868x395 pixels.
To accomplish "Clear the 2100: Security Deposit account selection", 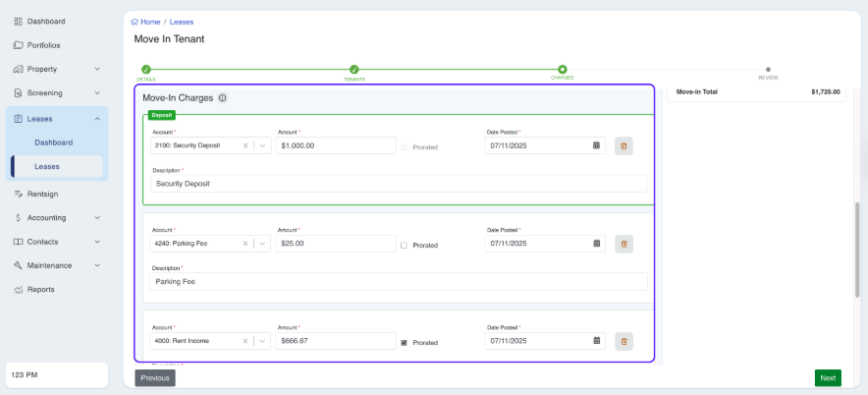I will [x=245, y=145].
